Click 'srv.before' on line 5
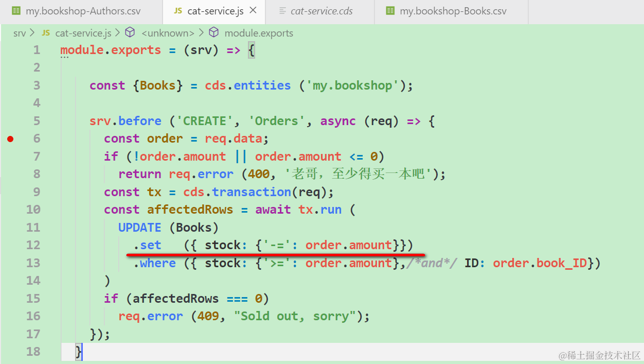 126,121
